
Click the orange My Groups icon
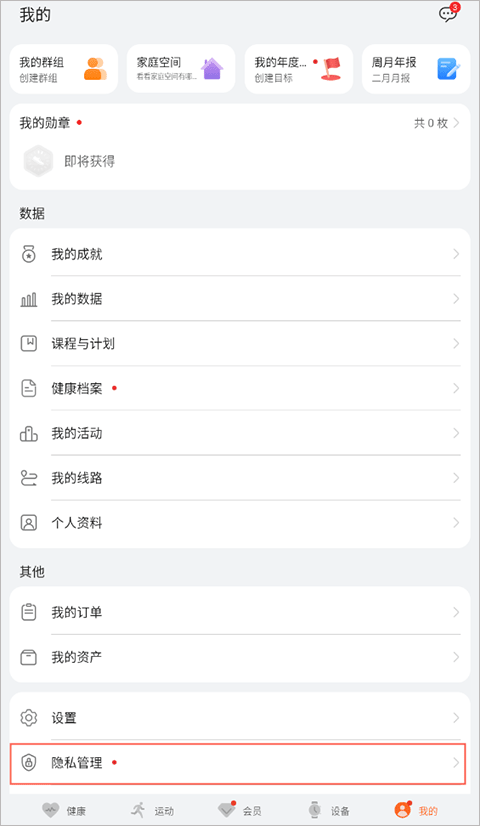[95, 69]
